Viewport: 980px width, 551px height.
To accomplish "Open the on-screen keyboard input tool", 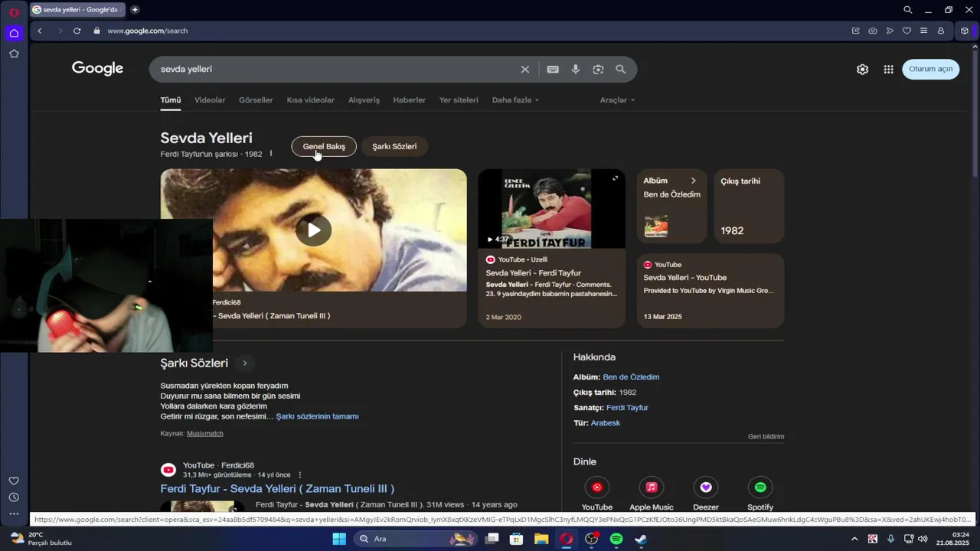I will tap(553, 69).
